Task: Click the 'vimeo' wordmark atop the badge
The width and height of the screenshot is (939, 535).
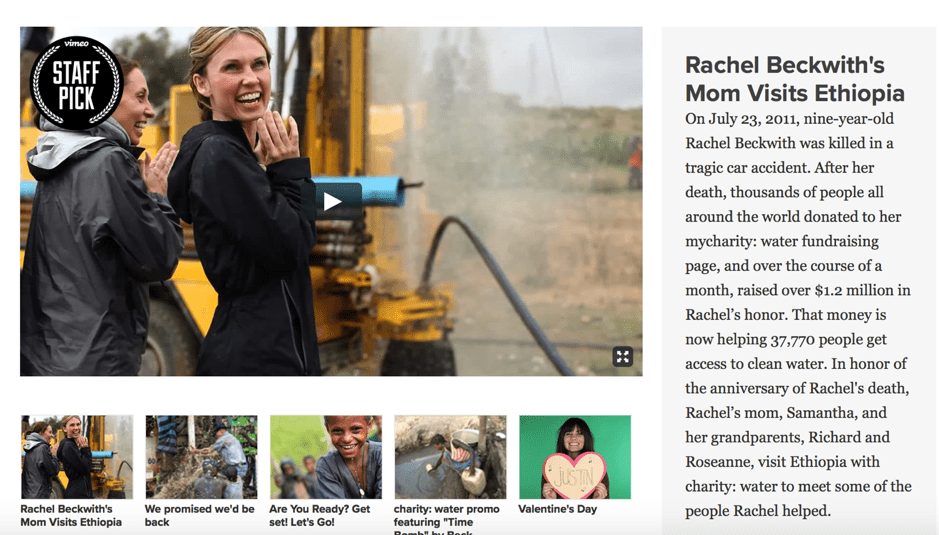Action: click(77, 43)
